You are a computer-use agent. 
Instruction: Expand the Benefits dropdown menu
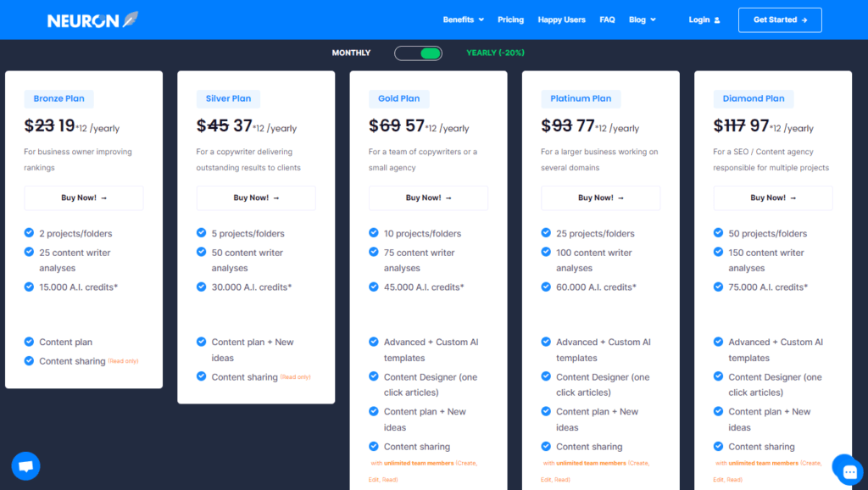click(x=464, y=19)
